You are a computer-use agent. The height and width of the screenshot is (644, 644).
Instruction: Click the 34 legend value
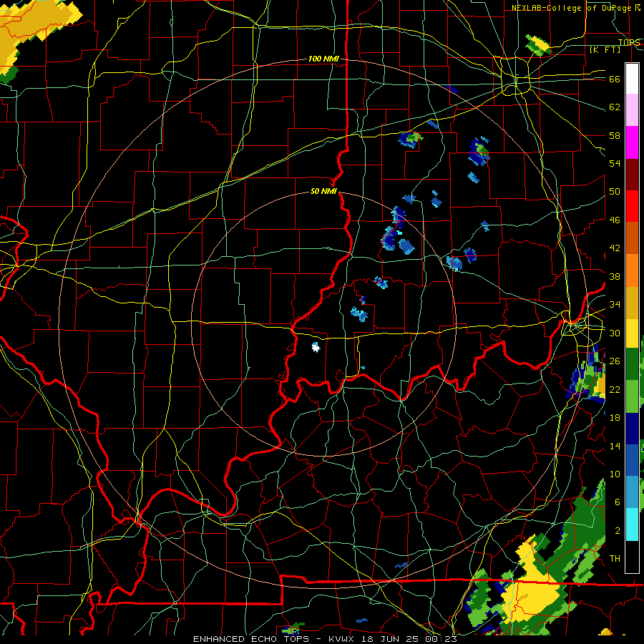pyautogui.click(x=615, y=305)
